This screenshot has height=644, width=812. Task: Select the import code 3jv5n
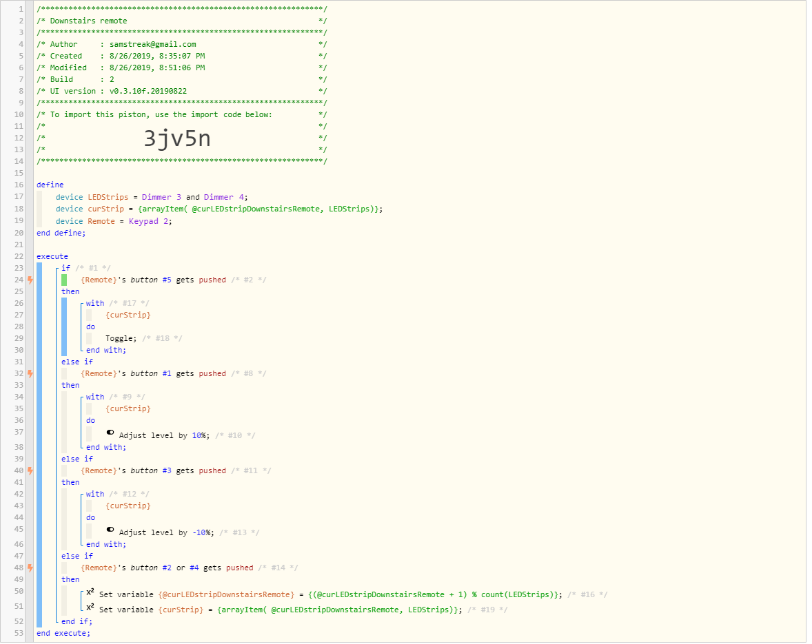(177, 138)
